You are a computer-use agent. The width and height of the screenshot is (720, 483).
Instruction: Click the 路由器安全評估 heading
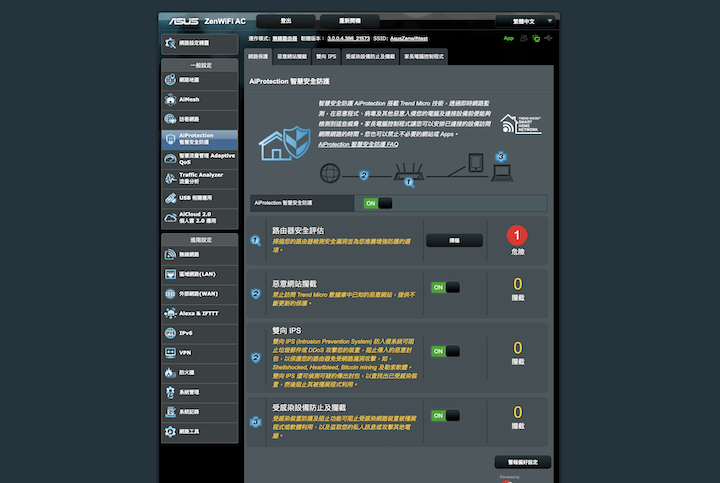pyautogui.click(x=298, y=230)
